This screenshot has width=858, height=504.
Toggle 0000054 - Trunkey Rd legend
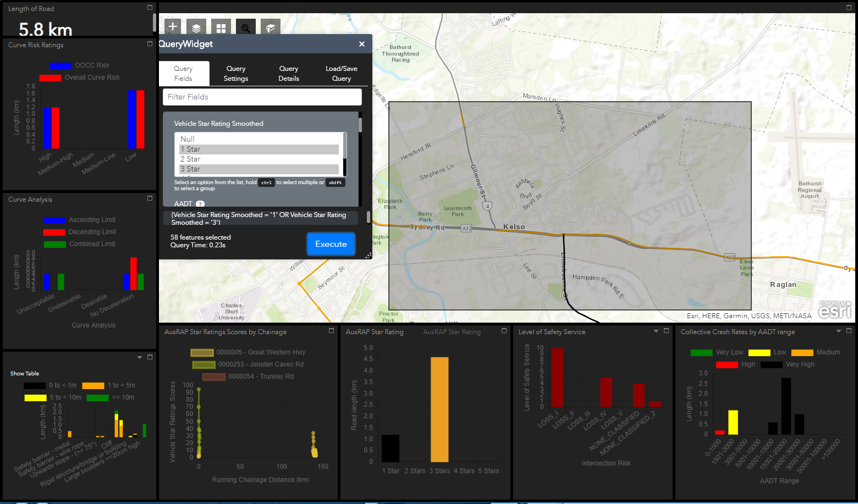click(x=248, y=376)
